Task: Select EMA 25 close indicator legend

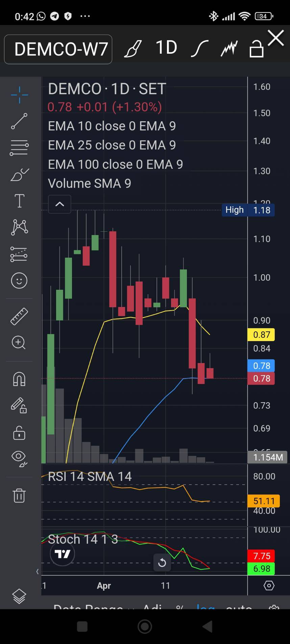Action: click(112, 145)
